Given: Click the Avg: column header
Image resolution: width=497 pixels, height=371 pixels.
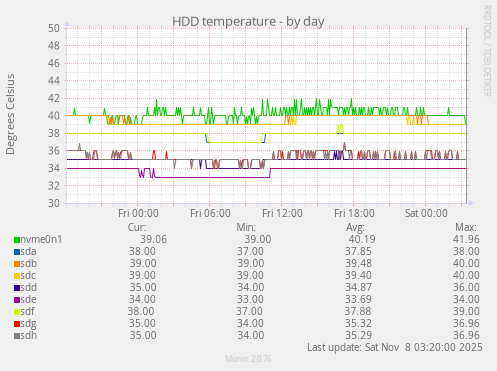Looking at the screenshot, I should pos(355,227).
